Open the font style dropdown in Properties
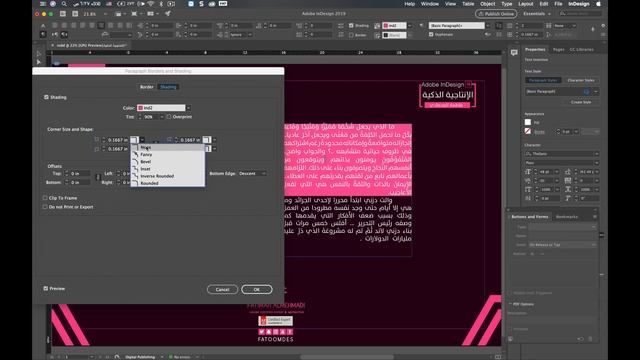The image size is (640, 360). coord(596,163)
